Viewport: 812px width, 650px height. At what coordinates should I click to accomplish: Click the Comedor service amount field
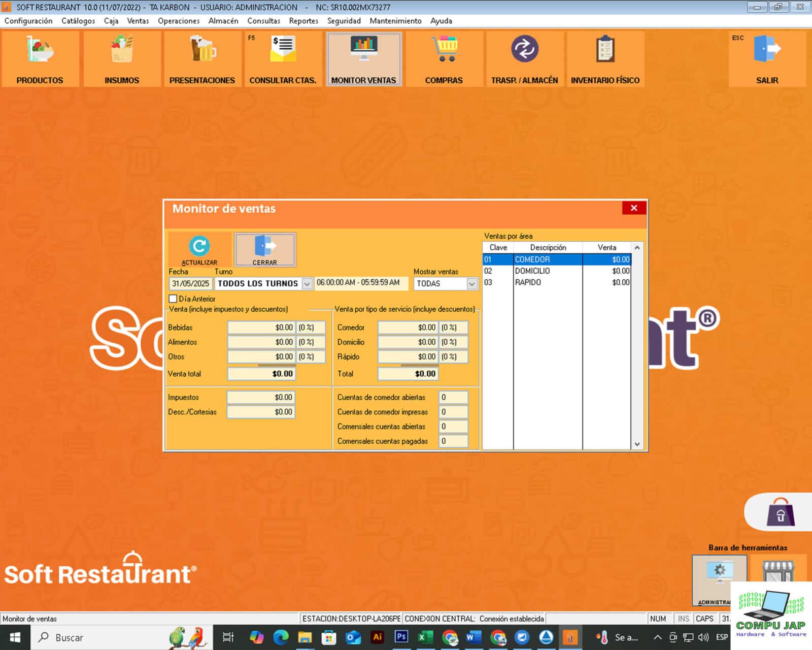click(x=408, y=328)
